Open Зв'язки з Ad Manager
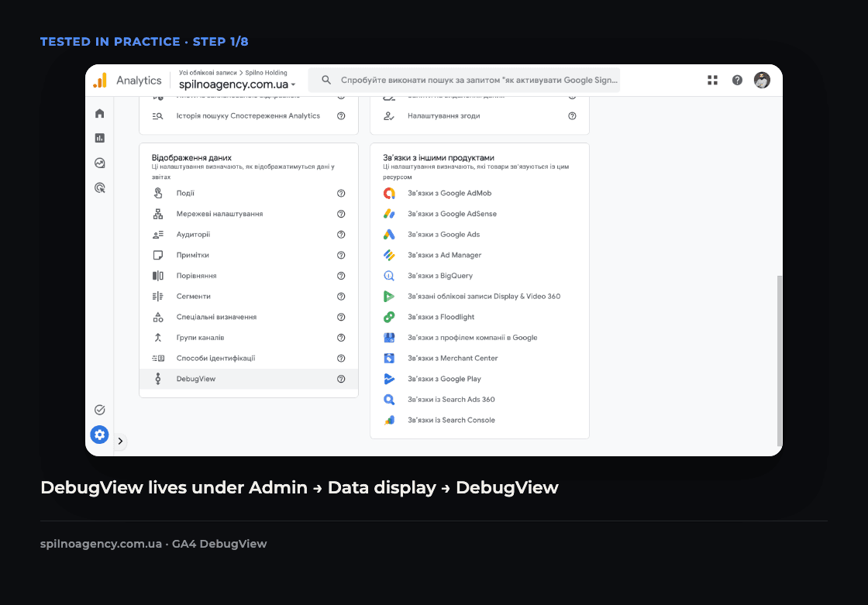The image size is (868, 605). 480,255
